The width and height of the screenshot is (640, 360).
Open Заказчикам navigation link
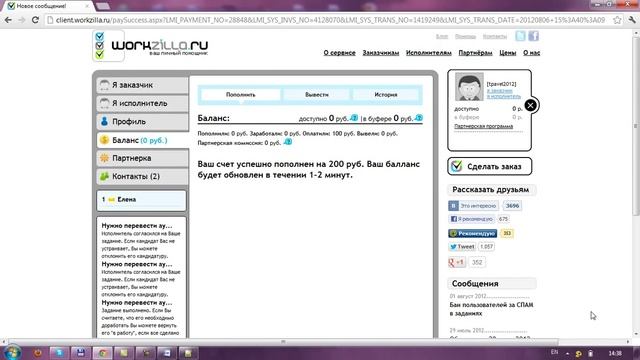381,53
